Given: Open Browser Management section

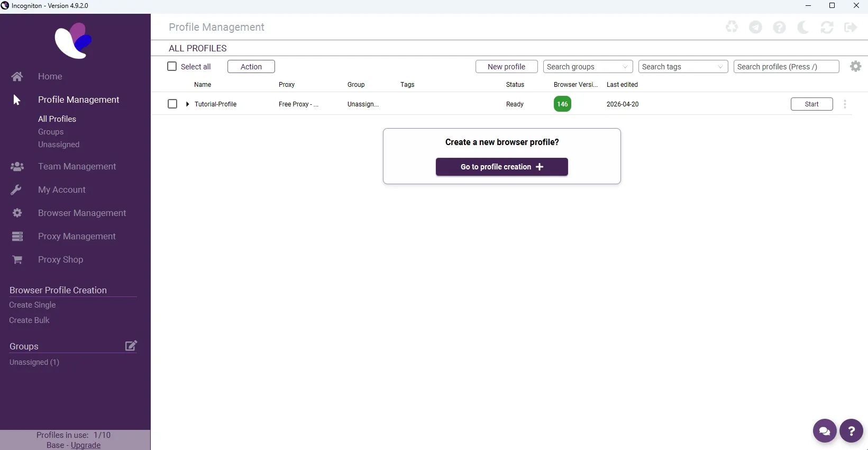Looking at the screenshot, I should coord(82,213).
